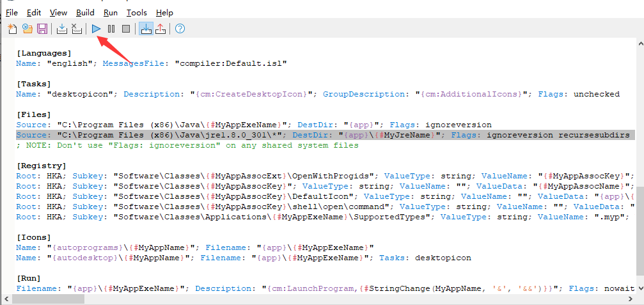Click the "desktopicon" task name string
Screen dimensions: 644x305
(x=80, y=94)
